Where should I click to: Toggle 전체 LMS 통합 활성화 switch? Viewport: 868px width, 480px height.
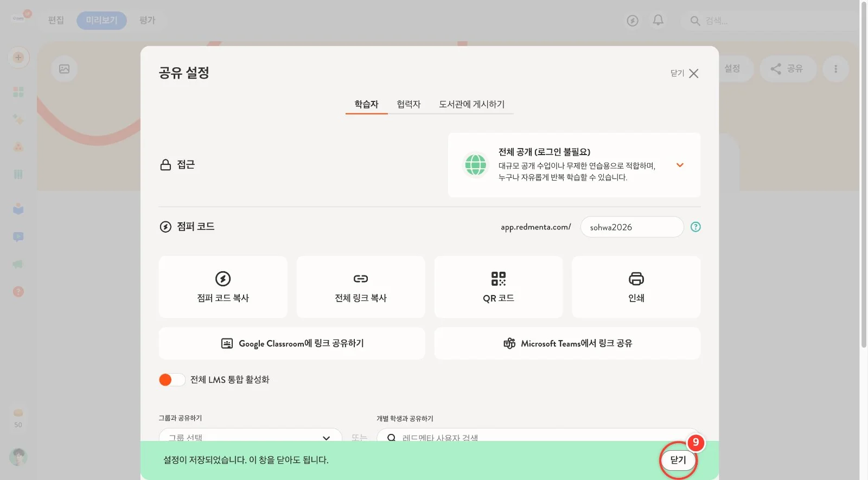click(172, 380)
